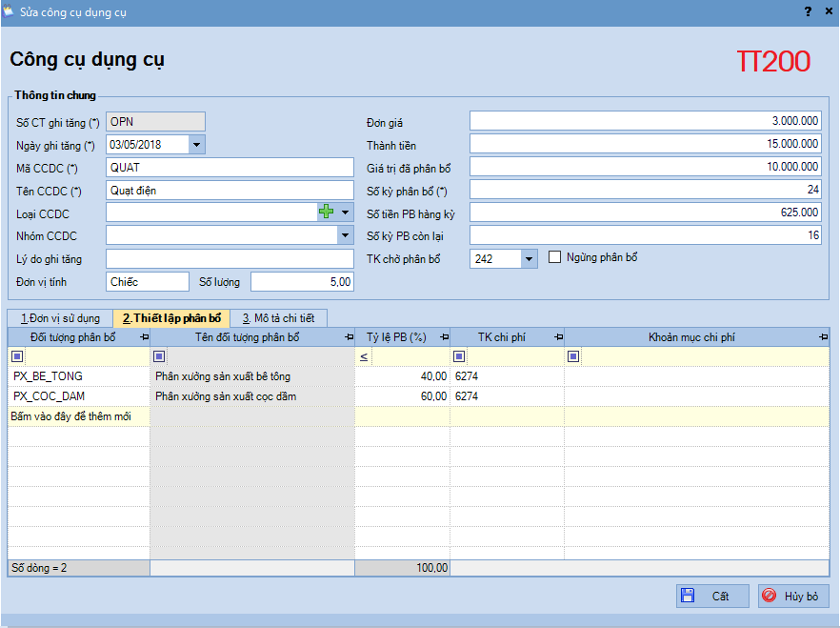Select the PX_BE_TONG row cell
Viewport: 840px width, 628px height.
(x=78, y=376)
